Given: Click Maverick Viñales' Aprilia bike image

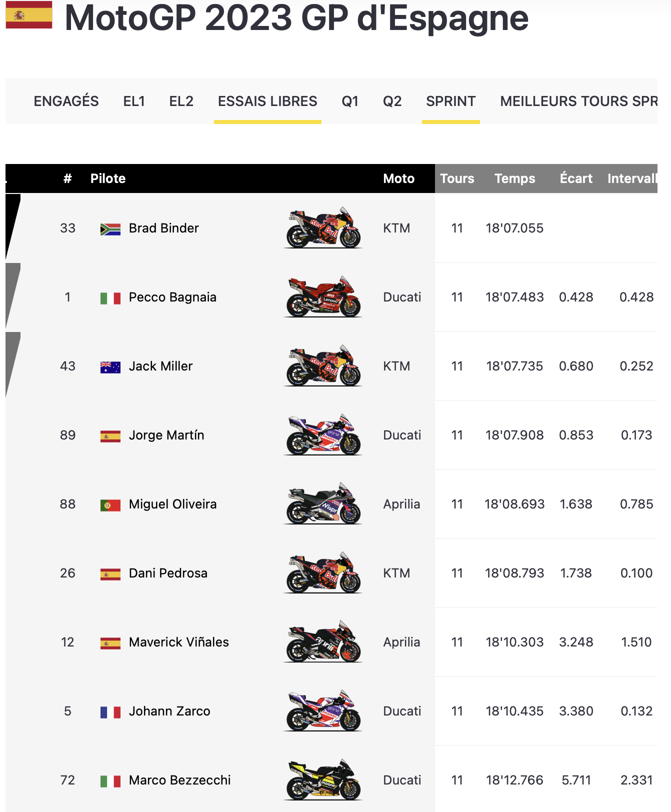Looking at the screenshot, I should 323,641.
